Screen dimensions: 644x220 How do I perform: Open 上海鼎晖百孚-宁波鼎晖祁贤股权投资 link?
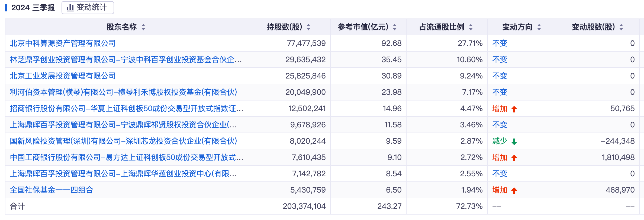point(124,125)
